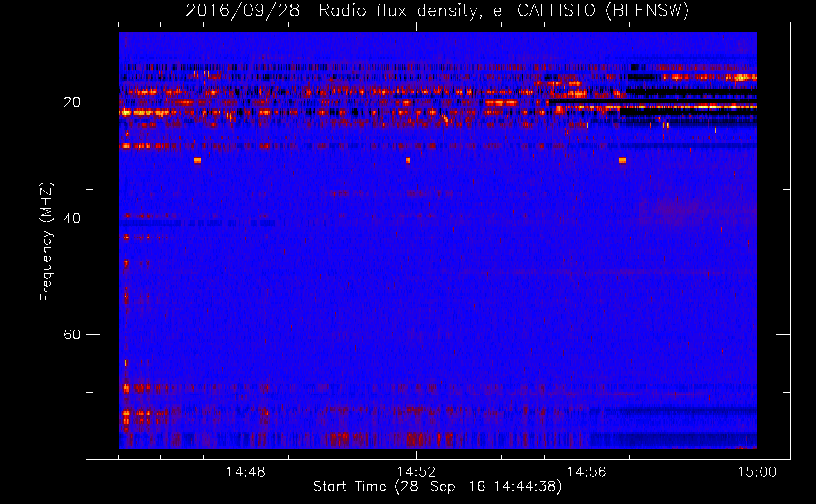816x504 pixels.
Task: Click the 14:56 time tick label
Action: (587, 472)
